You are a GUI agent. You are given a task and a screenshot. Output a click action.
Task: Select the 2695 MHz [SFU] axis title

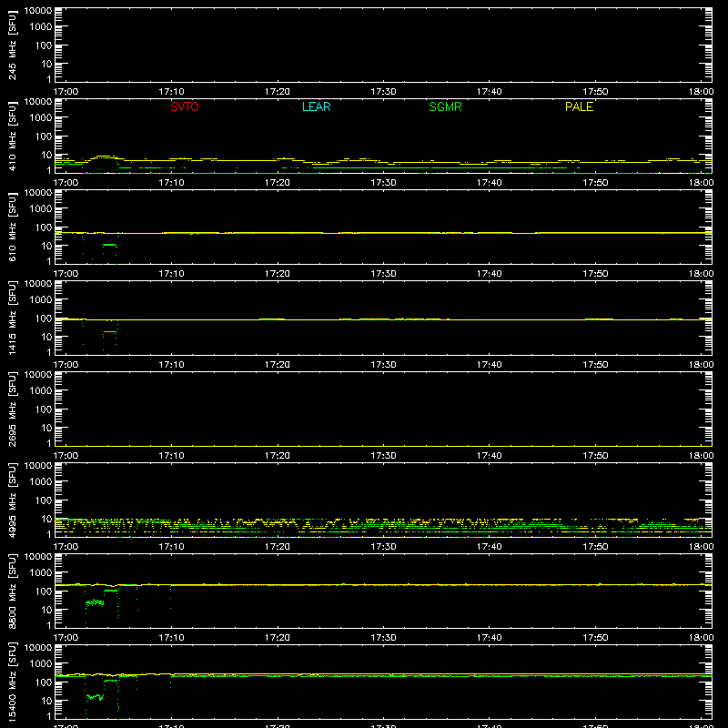point(12,409)
